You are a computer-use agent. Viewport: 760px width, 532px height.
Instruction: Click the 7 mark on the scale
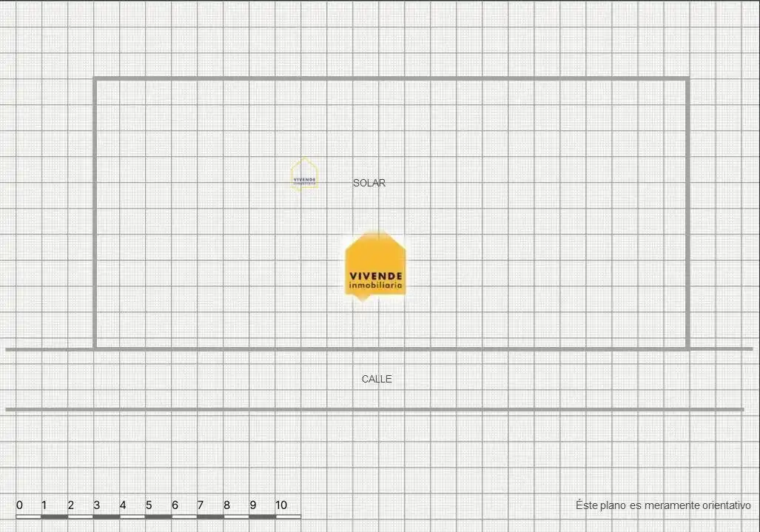click(201, 505)
